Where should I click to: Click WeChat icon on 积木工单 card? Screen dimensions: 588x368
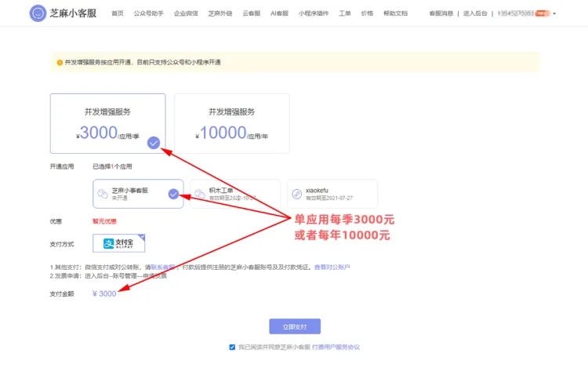(x=199, y=194)
